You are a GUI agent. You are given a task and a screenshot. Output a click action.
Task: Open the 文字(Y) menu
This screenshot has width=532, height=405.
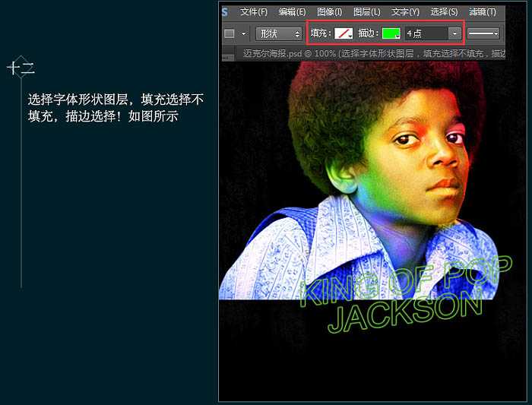(x=405, y=12)
